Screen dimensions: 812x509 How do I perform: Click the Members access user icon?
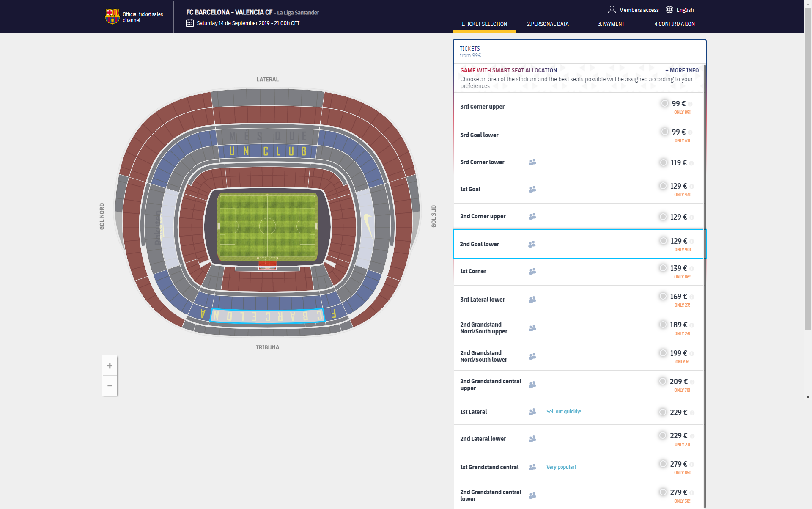coord(612,9)
